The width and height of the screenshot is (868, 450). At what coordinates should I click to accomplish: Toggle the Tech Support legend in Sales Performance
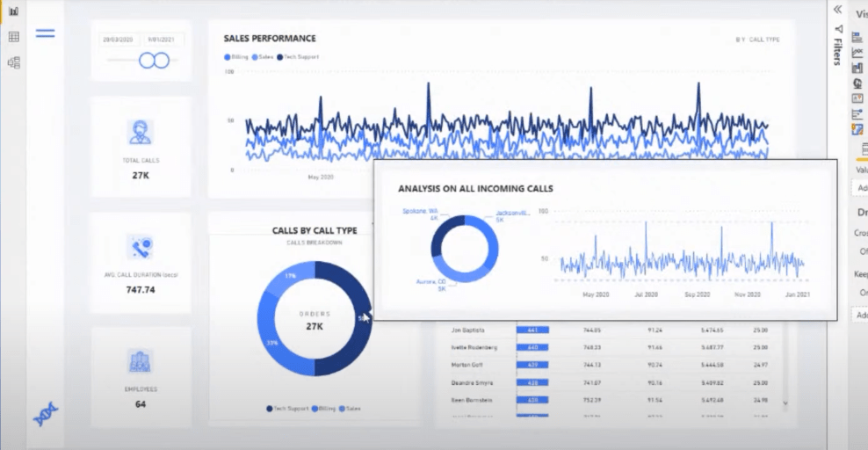coord(298,57)
